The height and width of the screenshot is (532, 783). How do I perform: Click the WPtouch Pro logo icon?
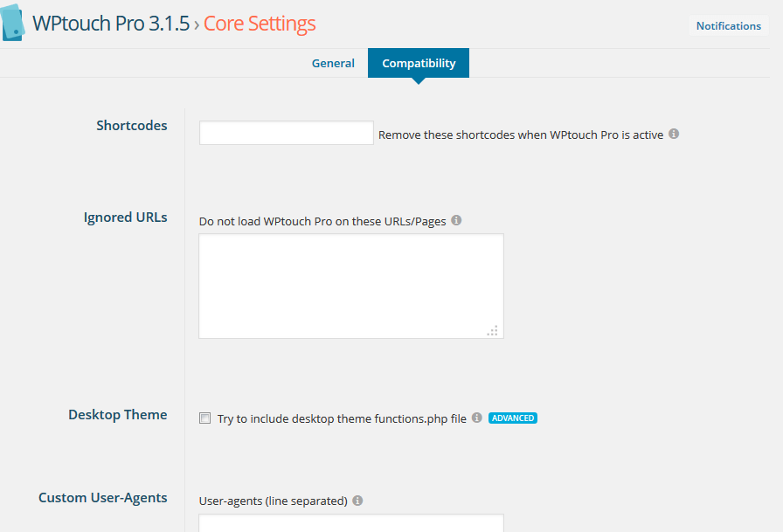(x=12, y=23)
